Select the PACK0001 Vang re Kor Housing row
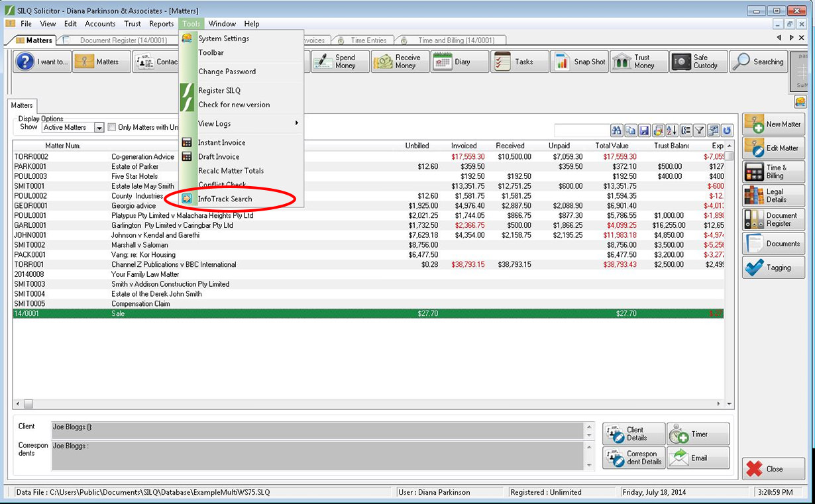This screenshot has width=815, height=504. tap(368, 255)
